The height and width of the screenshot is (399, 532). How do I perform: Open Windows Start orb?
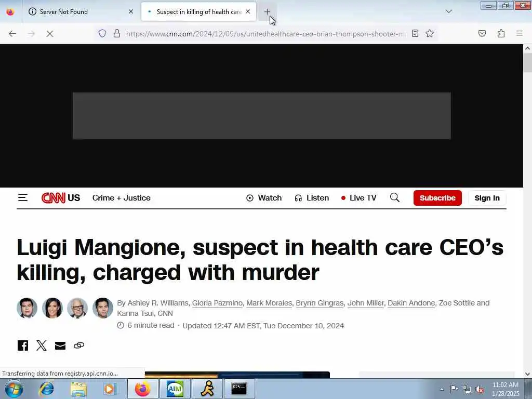click(14, 389)
